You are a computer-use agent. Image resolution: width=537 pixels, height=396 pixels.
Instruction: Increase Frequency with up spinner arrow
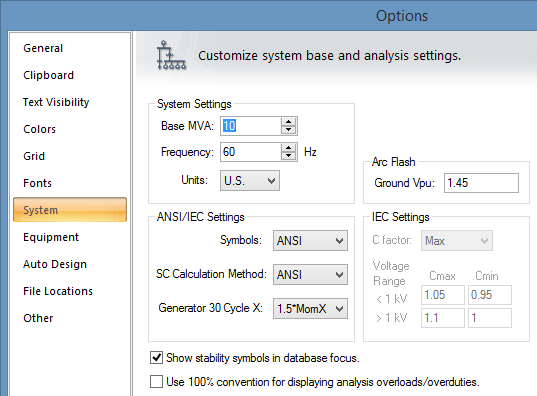click(x=288, y=148)
